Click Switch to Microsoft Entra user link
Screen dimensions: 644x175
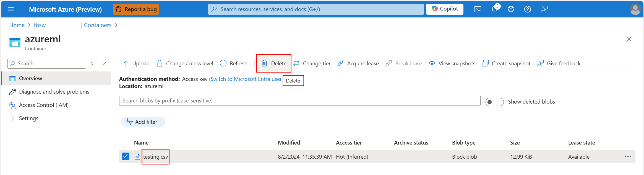(x=245, y=79)
